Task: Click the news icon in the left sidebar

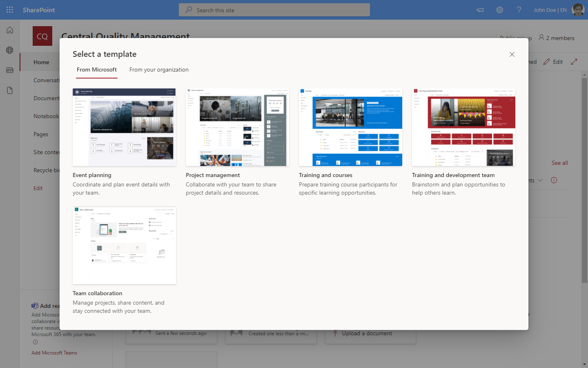Action: coord(9,70)
